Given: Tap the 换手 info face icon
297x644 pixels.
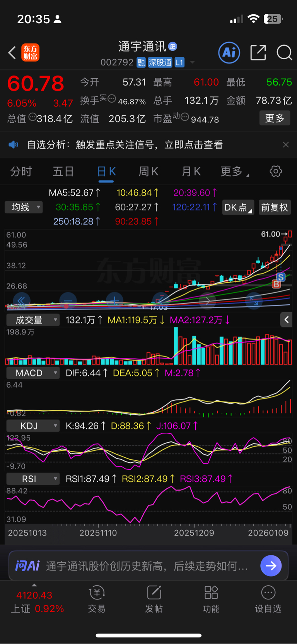Looking at the screenshot, I should tap(112, 98).
